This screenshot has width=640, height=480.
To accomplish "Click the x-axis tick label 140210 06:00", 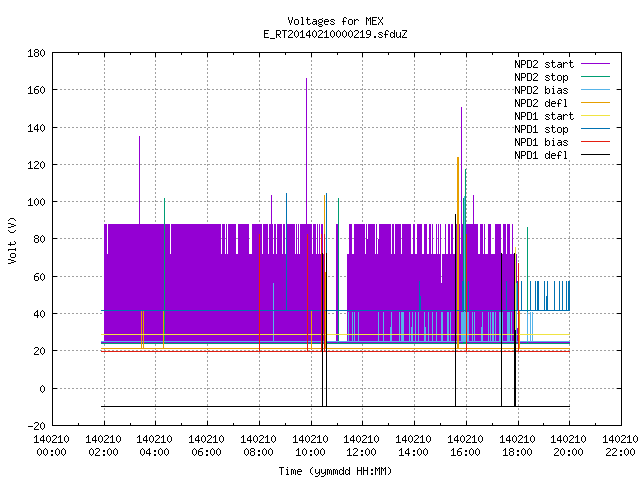I will coord(207,446).
